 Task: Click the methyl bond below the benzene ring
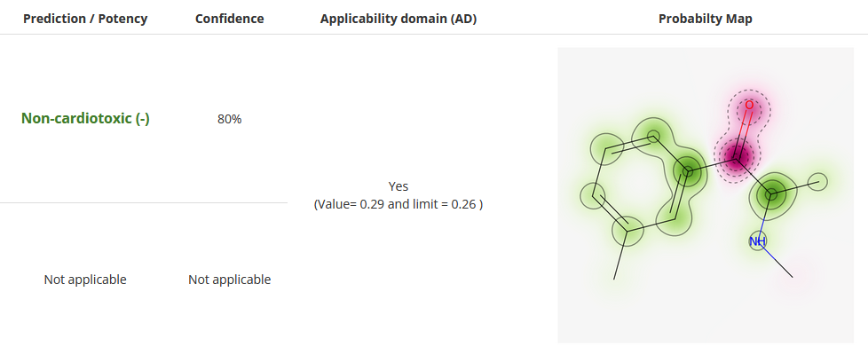tap(620, 255)
